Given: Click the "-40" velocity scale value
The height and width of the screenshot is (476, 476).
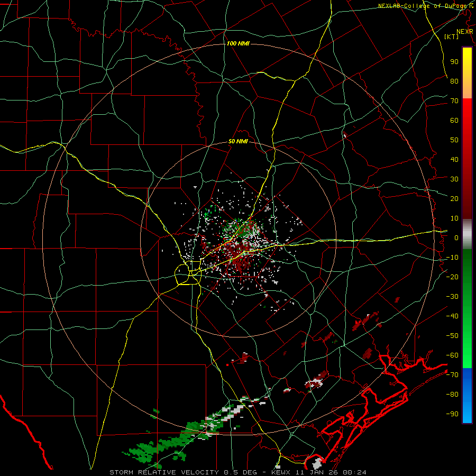Looking at the screenshot, I should point(452,316).
